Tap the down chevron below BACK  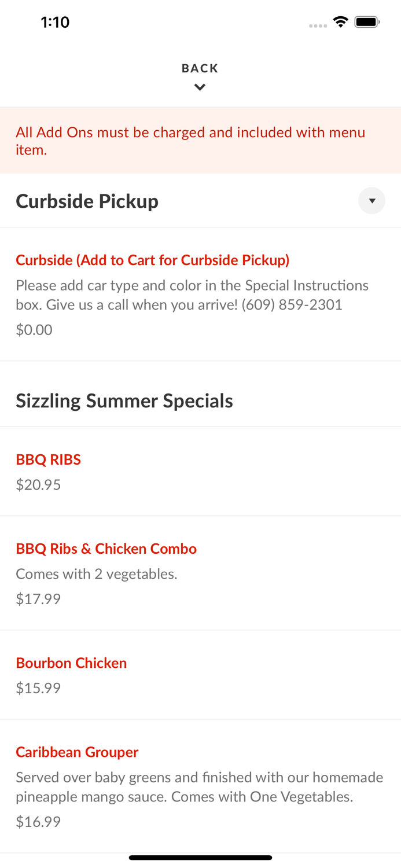click(x=200, y=87)
